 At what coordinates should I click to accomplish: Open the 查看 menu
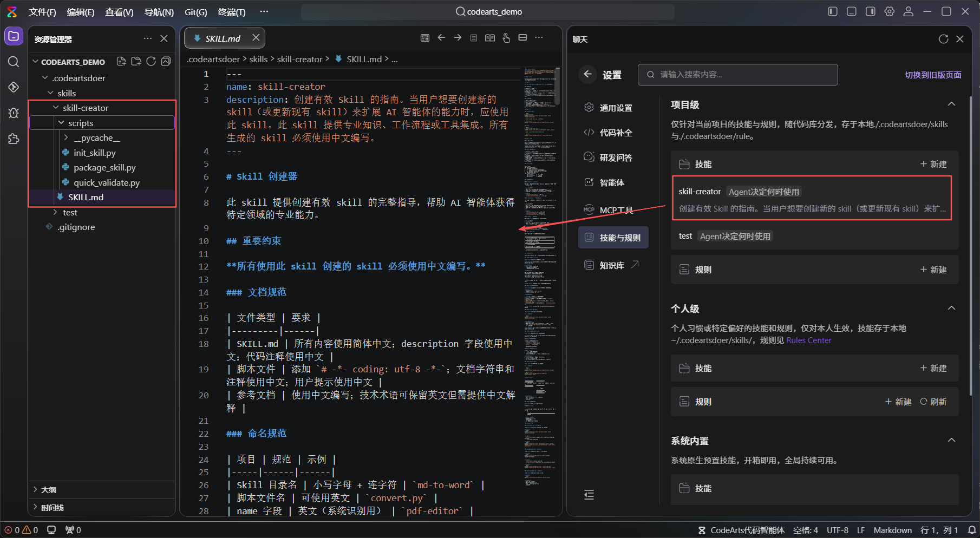pyautogui.click(x=119, y=12)
